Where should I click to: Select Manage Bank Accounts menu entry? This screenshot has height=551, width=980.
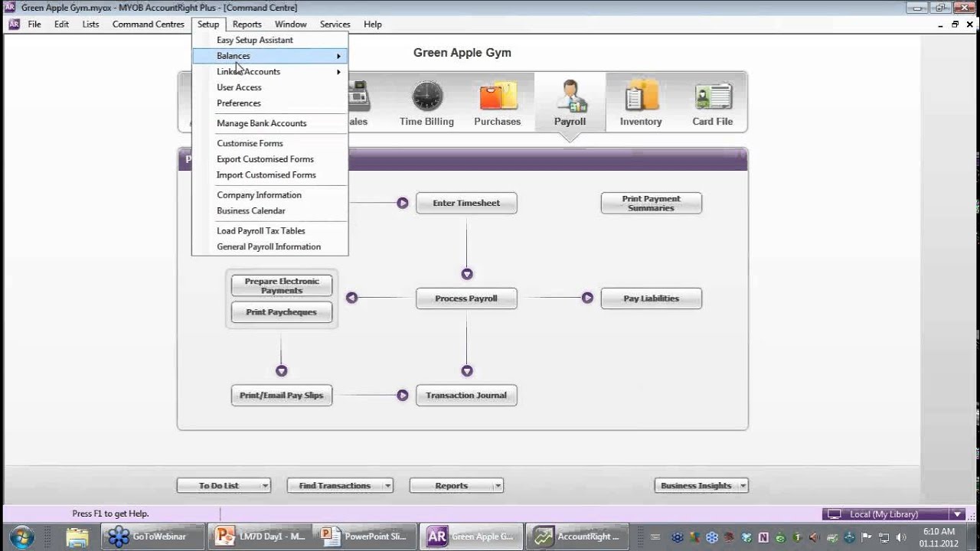click(x=262, y=123)
